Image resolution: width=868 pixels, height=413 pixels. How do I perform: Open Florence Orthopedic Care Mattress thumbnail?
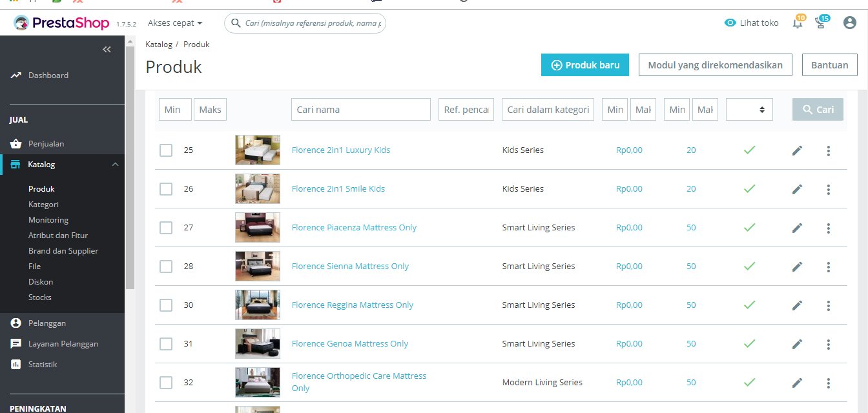(258, 382)
